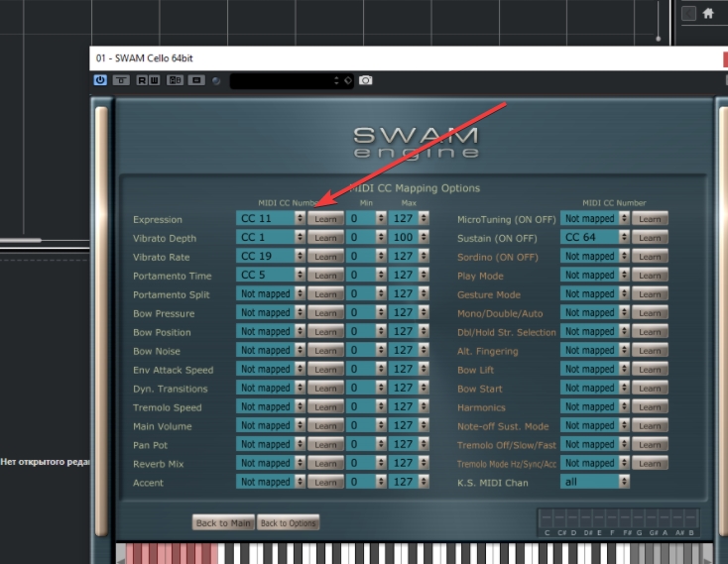The height and width of the screenshot is (564, 728).
Task: Click the '01 - SWAM Cello 64bit' title
Action: pyautogui.click(x=145, y=57)
